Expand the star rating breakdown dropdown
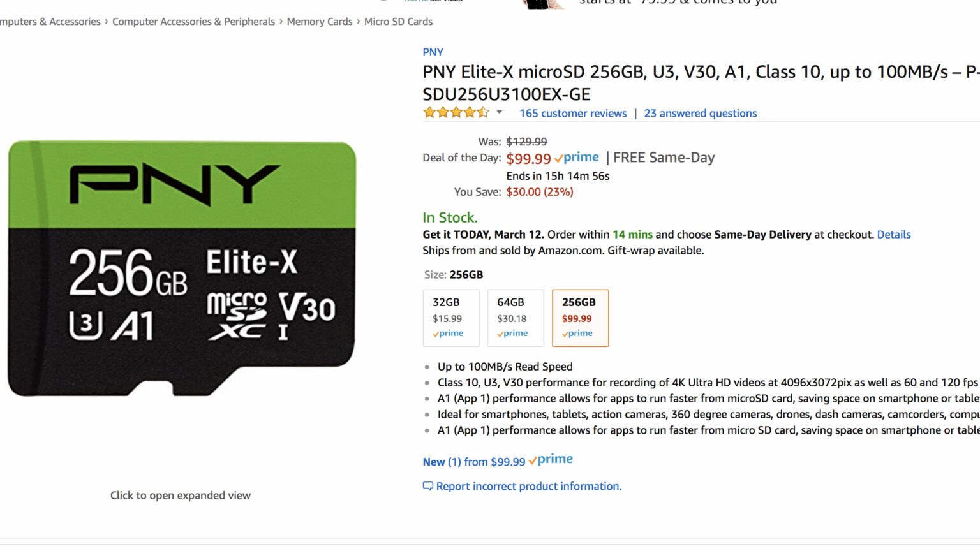Image resolution: width=980 pixels, height=551 pixels. [499, 112]
